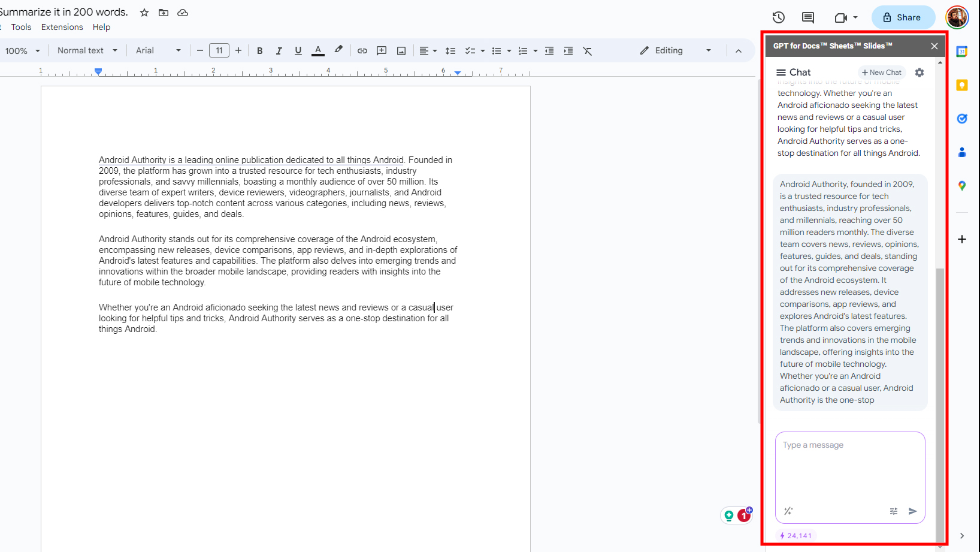Click the insert image icon
980x552 pixels.
click(401, 51)
